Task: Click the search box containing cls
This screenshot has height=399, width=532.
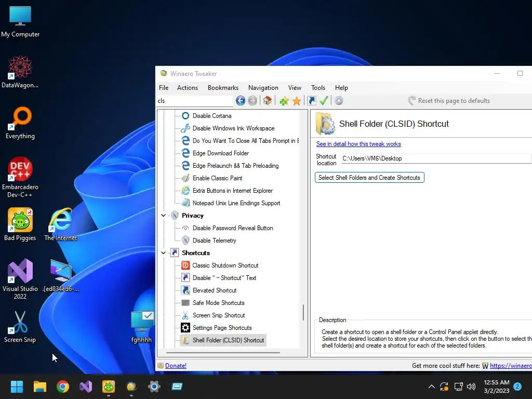Action: (195, 101)
